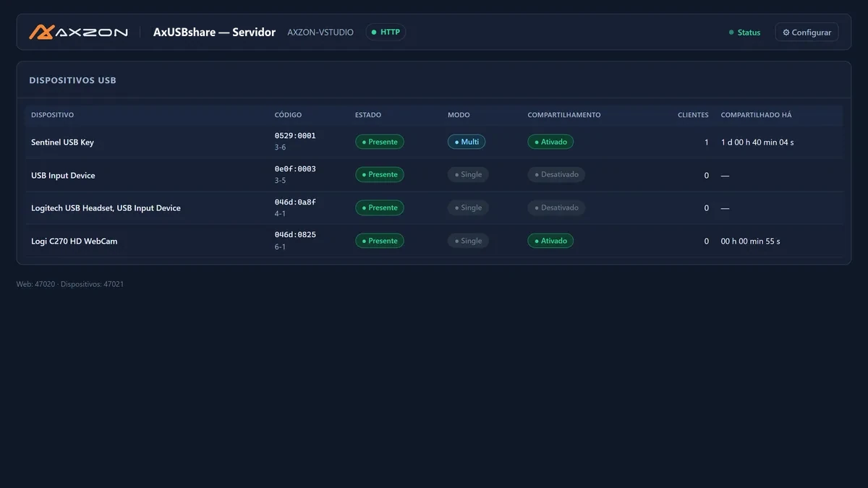Click the code 0529:0001
The height and width of the screenshot is (488, 868).
[295, 136]
